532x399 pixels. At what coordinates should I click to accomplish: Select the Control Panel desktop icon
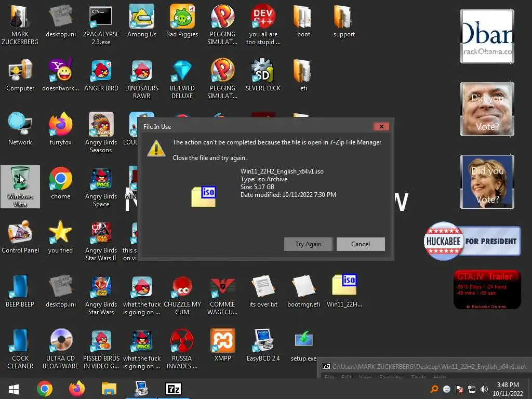[20, 237]
